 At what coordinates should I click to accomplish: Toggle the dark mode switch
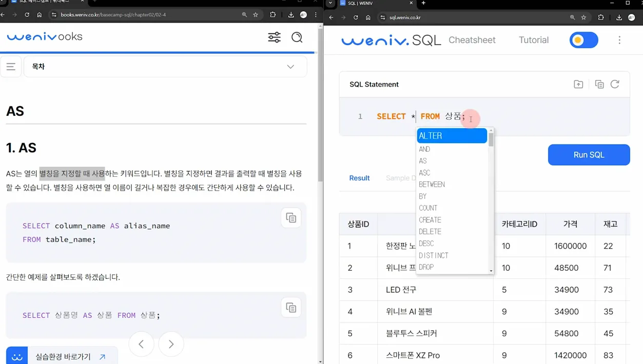[x=584, y=40]
